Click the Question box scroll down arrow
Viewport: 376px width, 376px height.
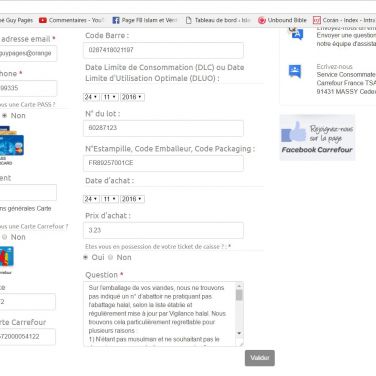point(239,333)
